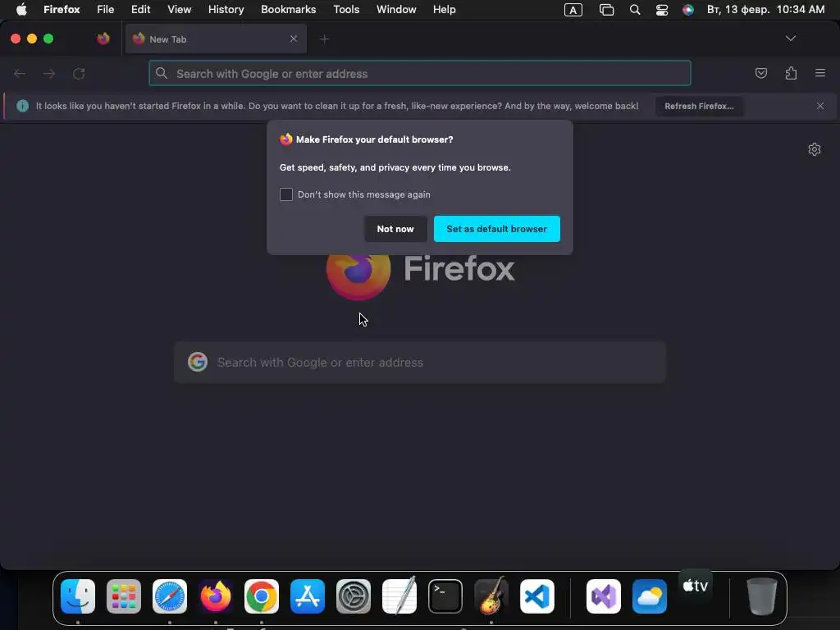Click Set as default browser
The height and width of the screenshot is (630, 840).
496,229
